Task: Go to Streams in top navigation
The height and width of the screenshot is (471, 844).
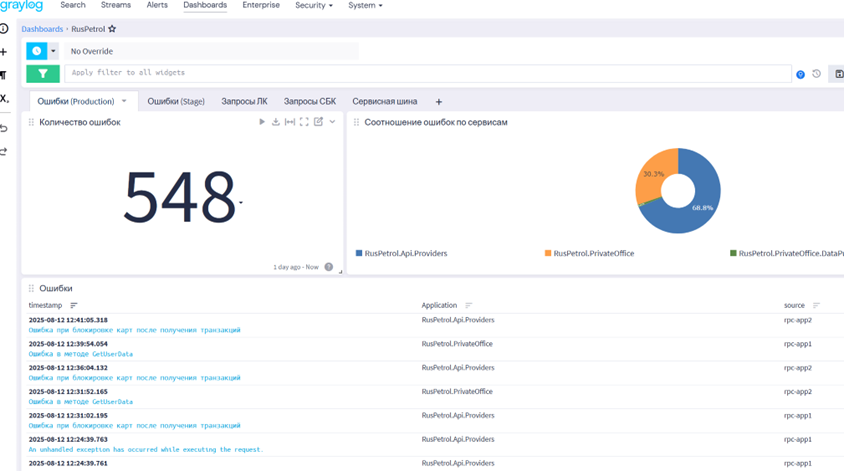Action: tap(116, 5)
